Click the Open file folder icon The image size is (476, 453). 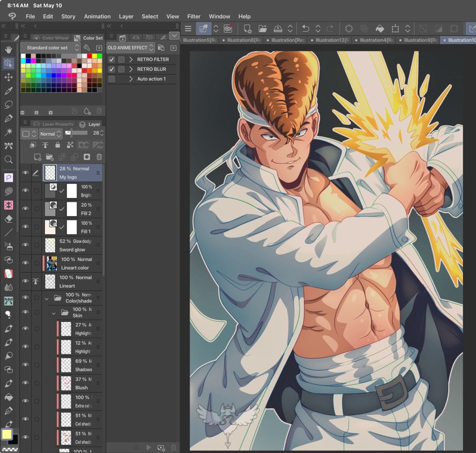click(x=262, y=29)
